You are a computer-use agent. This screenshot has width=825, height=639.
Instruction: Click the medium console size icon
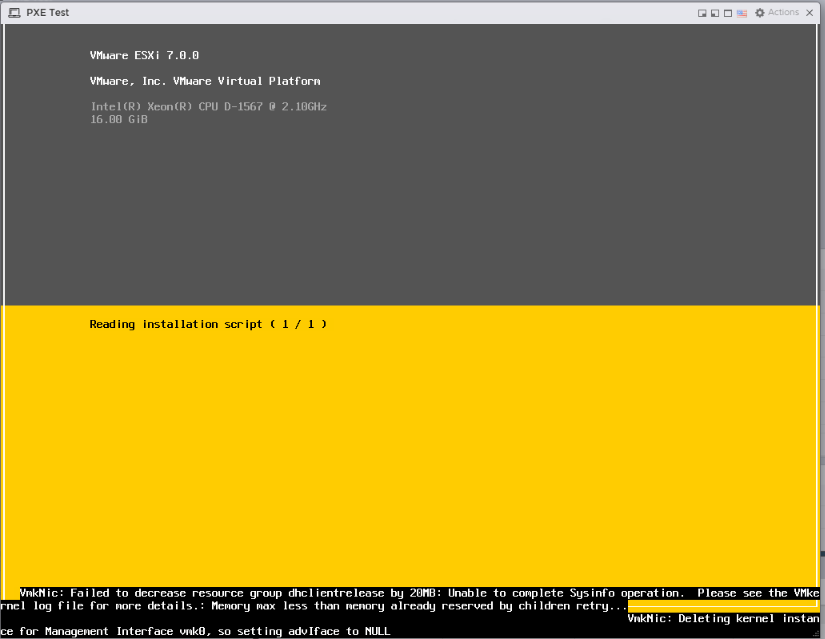[715, 13]
